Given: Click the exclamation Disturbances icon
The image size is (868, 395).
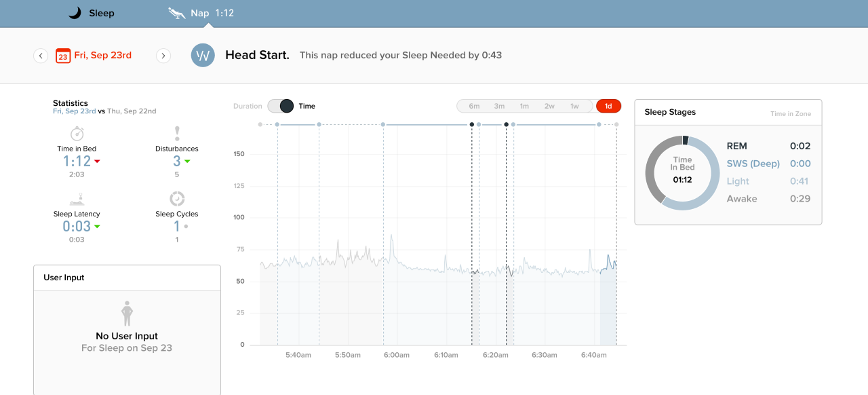Looking at the screenshot, I should [177, 133].
